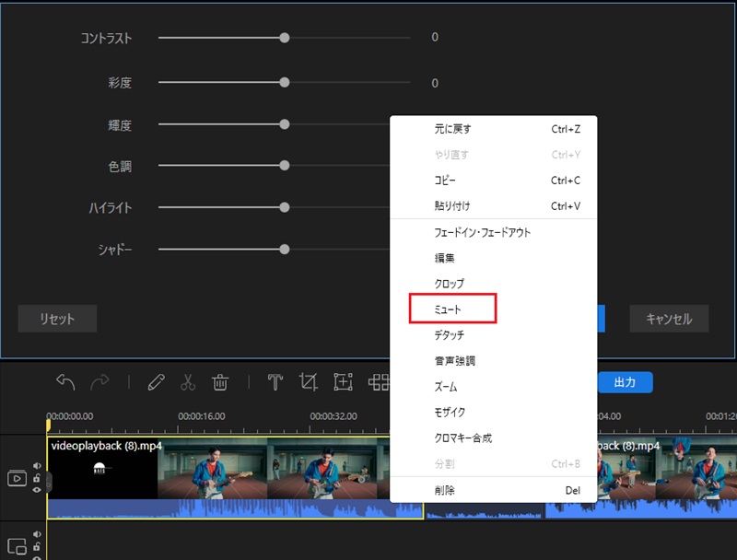Click the scissors split tool

[x=188, y=382]
